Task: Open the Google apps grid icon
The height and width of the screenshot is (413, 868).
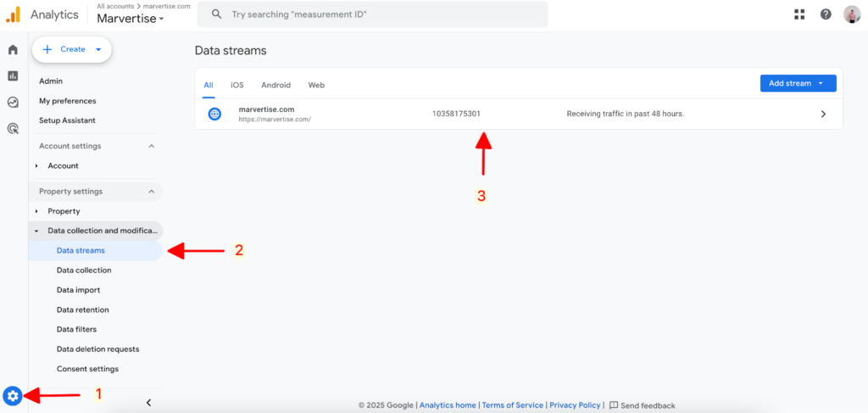Action: tap(799, 14)
